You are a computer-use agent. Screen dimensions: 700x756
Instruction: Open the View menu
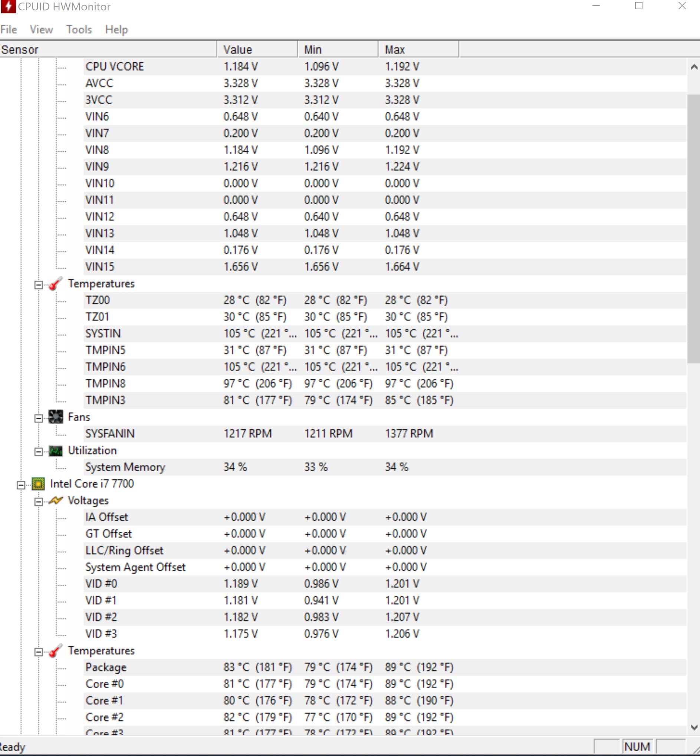41,30
